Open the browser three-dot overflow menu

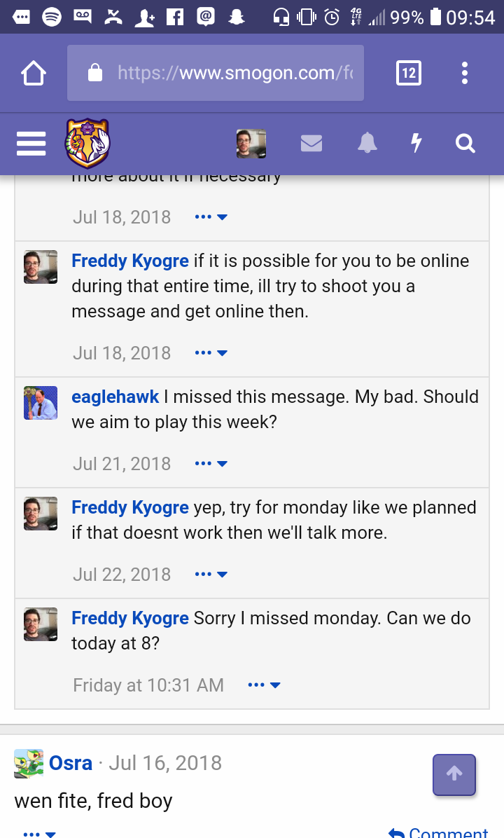pyautogui.click(x=465, y=73)
